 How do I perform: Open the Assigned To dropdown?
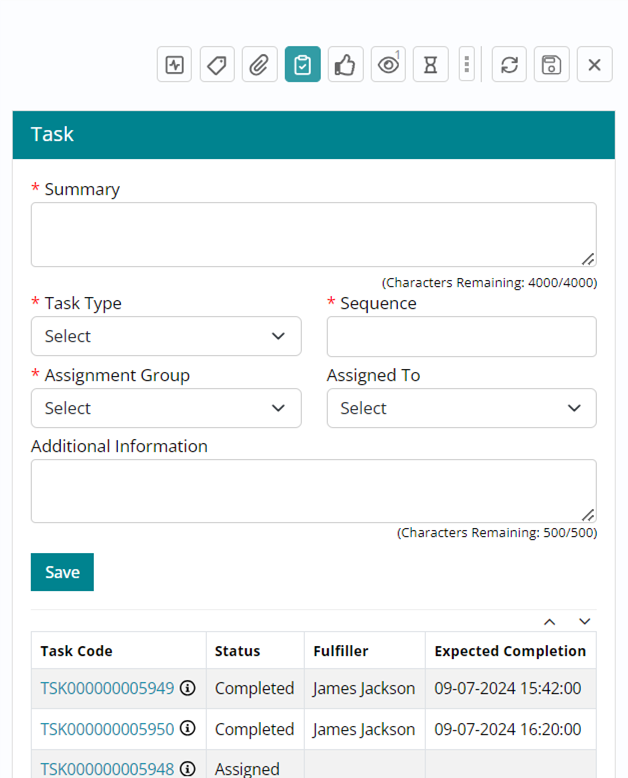tap(461, 408)
